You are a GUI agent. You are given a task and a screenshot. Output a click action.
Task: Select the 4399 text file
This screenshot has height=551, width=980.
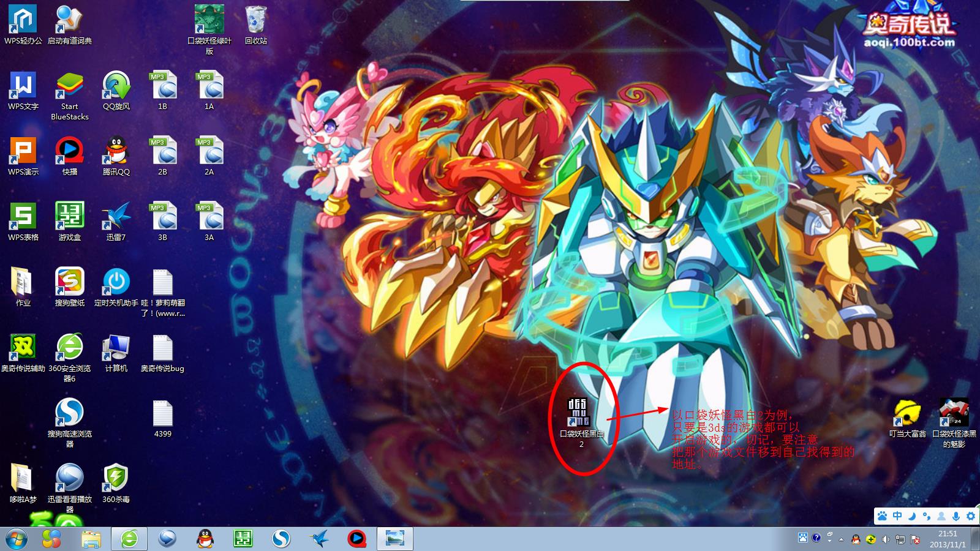(x=163, y=418)
